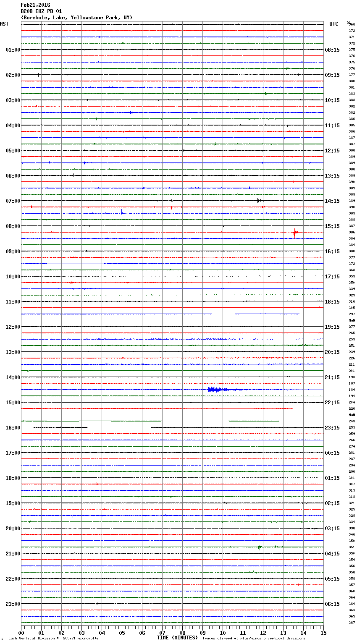Click the DC offset value 301
Viewport: 357px width, 644px height.
point(352,478)
